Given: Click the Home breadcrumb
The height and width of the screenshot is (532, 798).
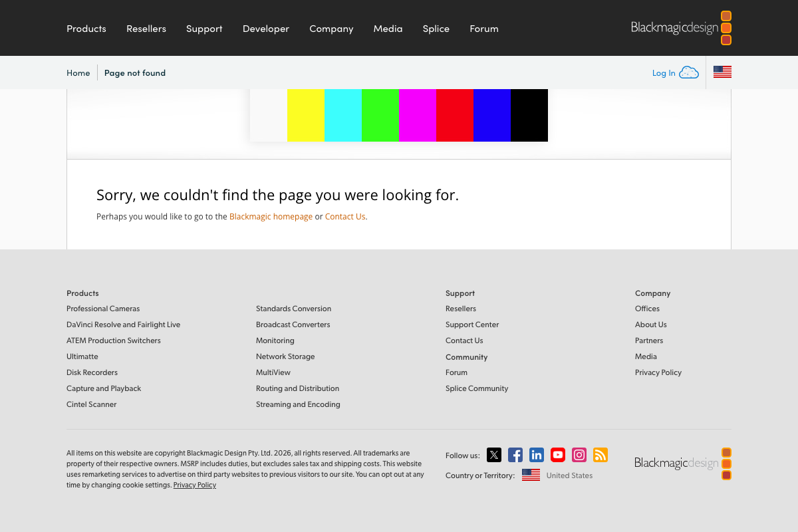Looking at the screenshot, I should [x=78, y=72].
